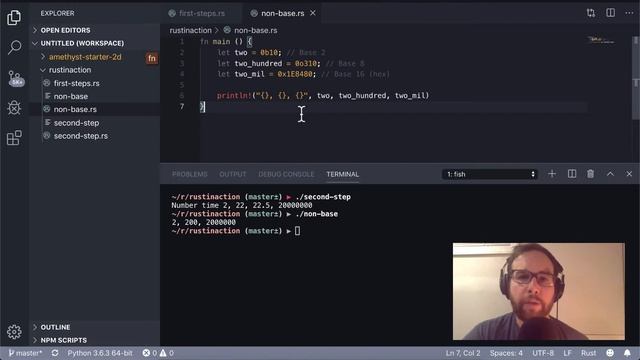Click the 'let two_hundred' code line

[291, 63]
